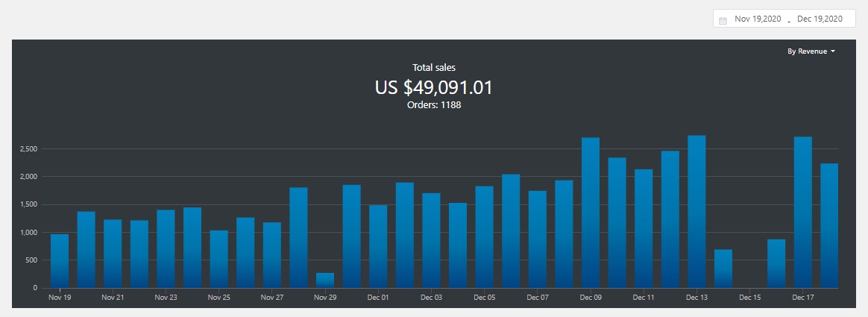Select the Dec 17 revenue bar
Screen dimensions: 868x317
pos(803,212)
